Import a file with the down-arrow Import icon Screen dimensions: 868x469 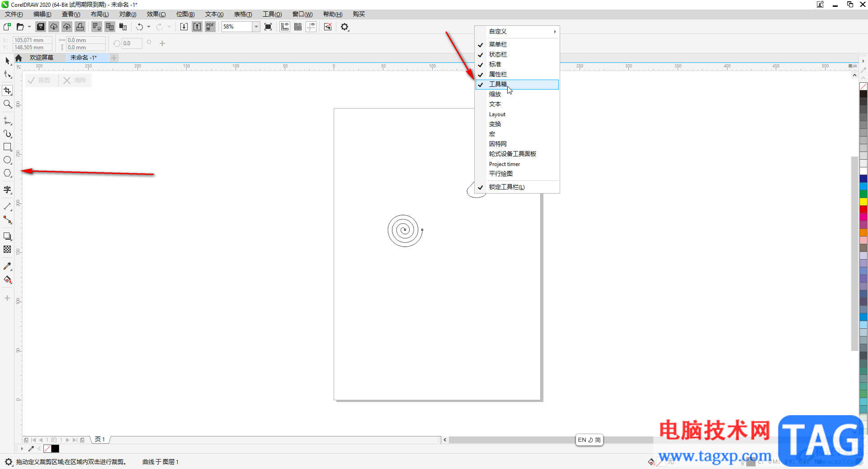pos(184,27)
